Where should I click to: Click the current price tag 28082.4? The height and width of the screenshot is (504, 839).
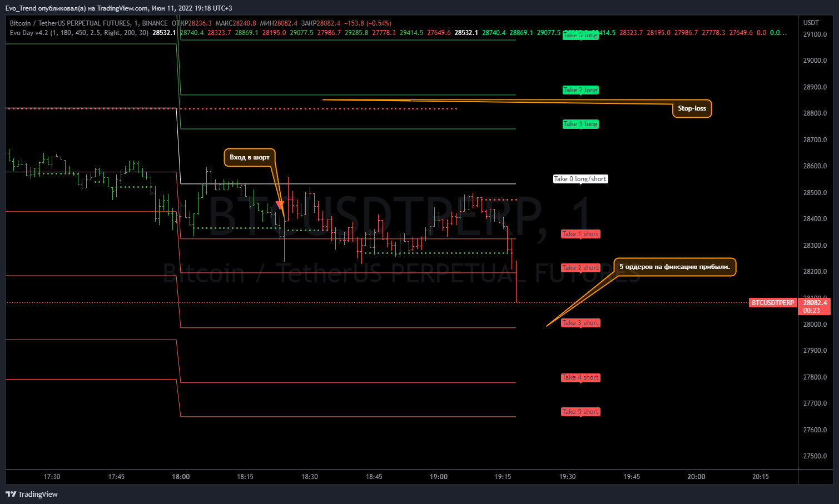[815, 306]
